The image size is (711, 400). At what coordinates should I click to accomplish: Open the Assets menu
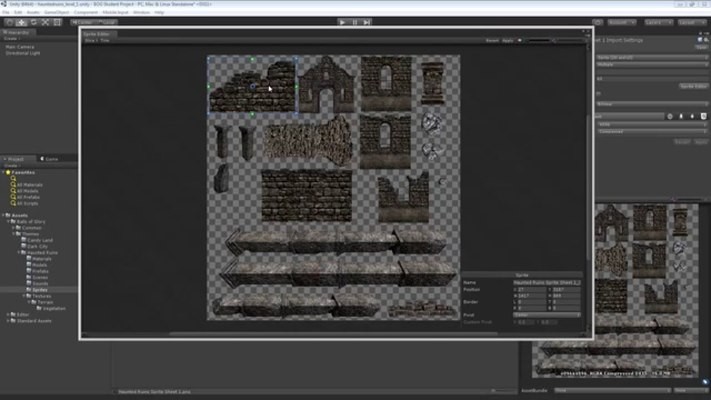pyautogui.click(x=33, y=12)
